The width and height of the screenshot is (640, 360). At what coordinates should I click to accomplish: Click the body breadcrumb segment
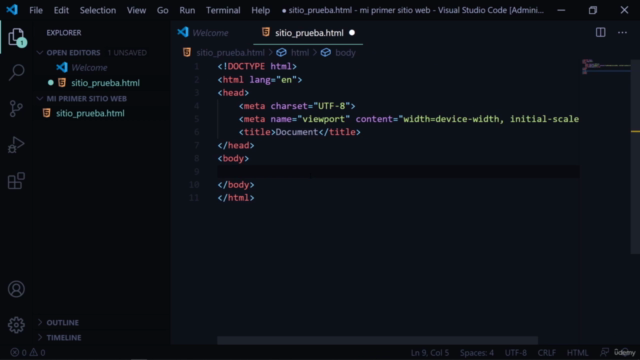(x=345, y=53)
